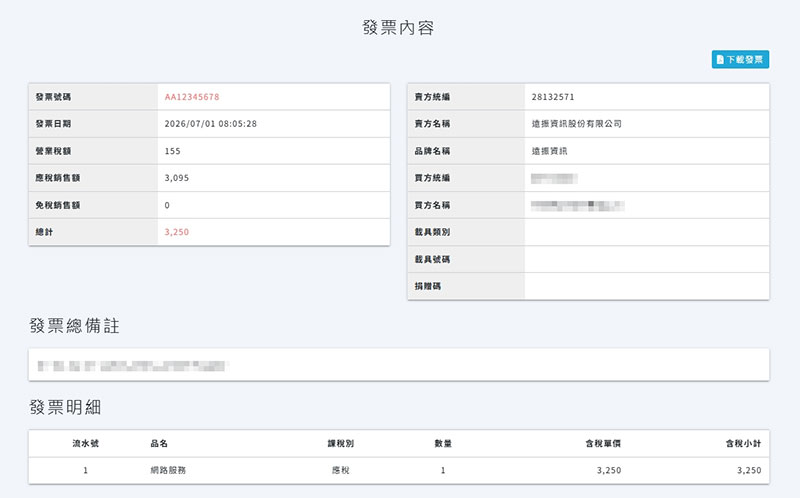Image resolution: width=800 pixels, height=498 pixels.
Task: Select the 網路服務 item row
Action: coord(398,470)
